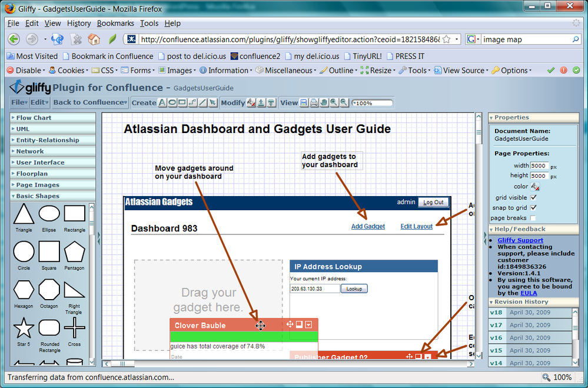Viewport: 588px width, 388px height.
Task: Click the Print icon in View toolbar
Action: pyautogui.click(x=314, y=102)
